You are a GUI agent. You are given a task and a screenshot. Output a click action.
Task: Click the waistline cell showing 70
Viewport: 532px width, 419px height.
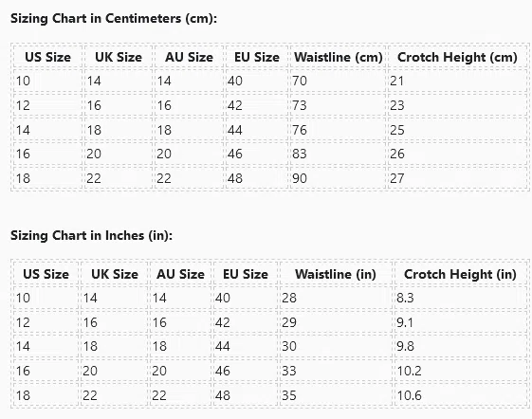click(339, 81)
